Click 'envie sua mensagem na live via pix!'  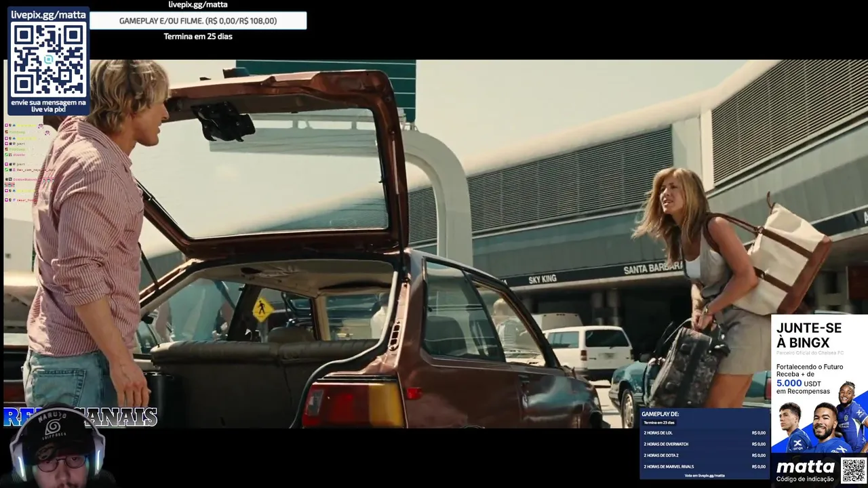click(49, 106)
